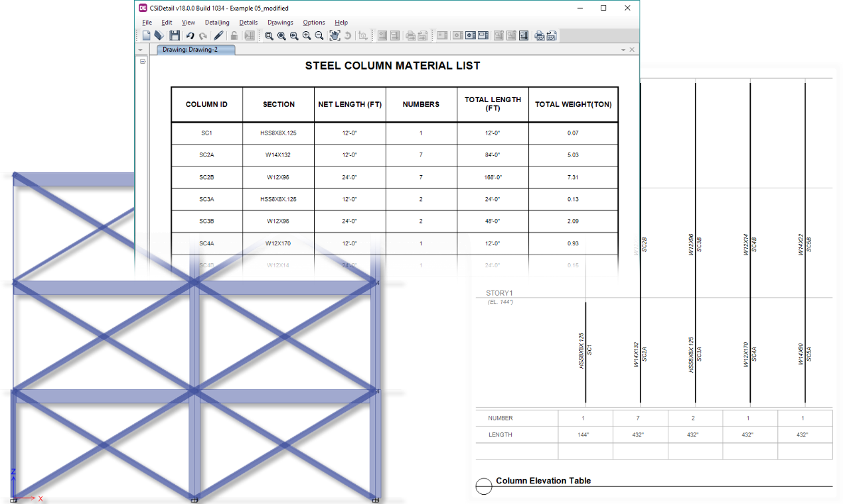Open the tab list dropdown arrow at right
This screenshot has height=504, width=843.
(623, 50)
